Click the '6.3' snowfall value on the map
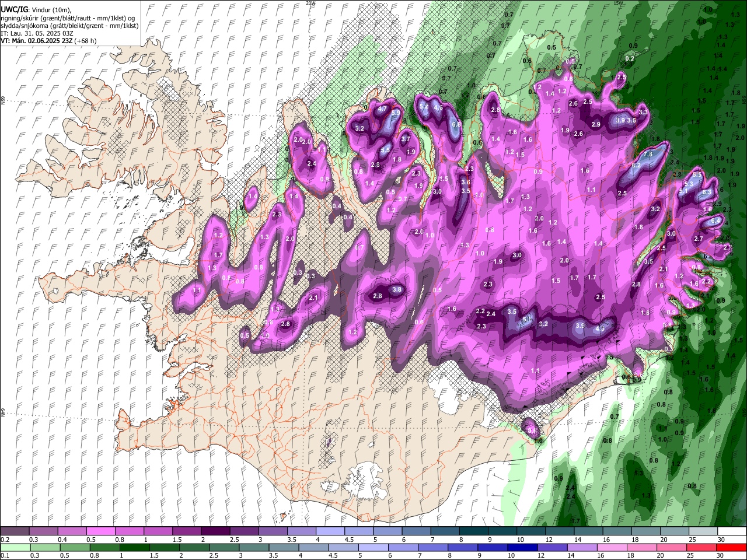 click(707, 192)
